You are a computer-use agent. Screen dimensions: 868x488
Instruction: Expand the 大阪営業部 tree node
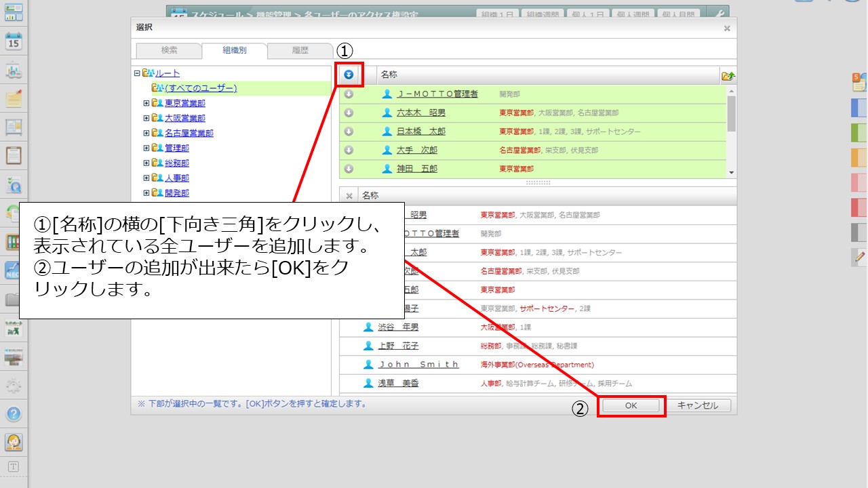coord(146,118)
